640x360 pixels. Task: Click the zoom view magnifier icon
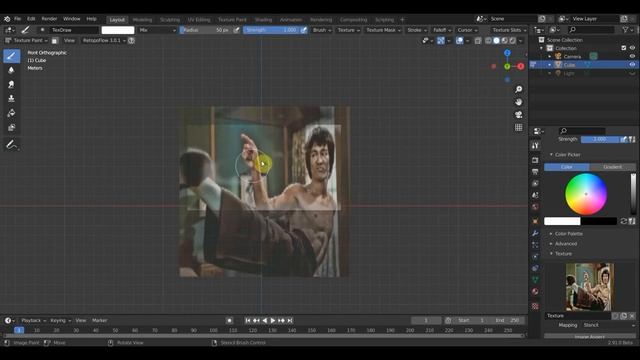(x=518, y=89)
